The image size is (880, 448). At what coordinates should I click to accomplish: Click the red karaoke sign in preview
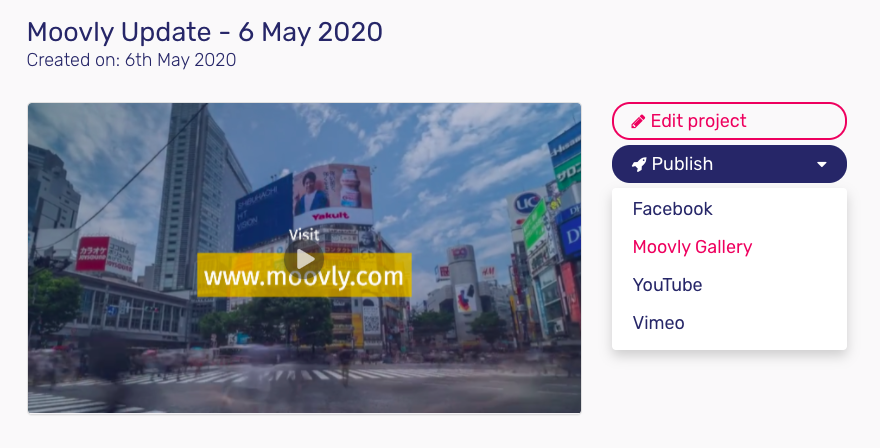[x=106, y=255]
